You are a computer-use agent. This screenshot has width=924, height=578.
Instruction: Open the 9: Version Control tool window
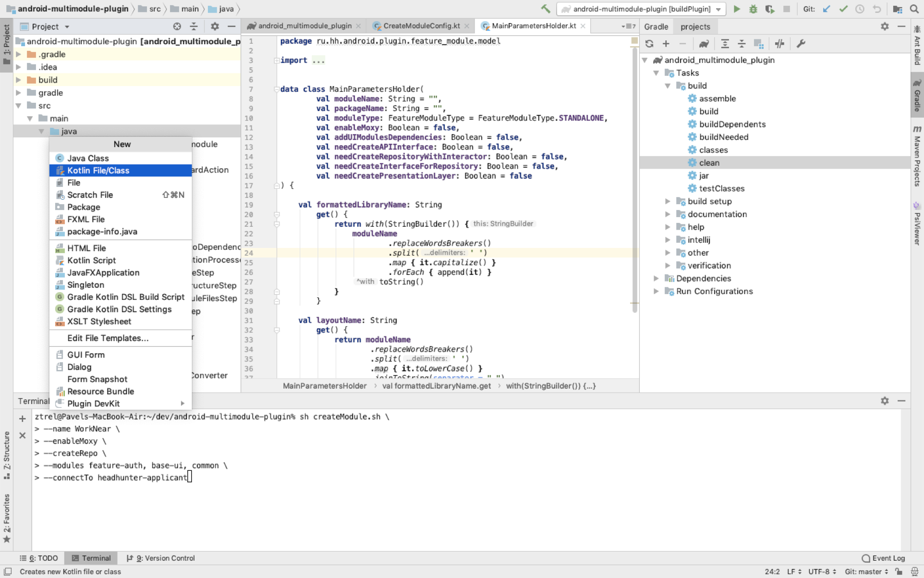pos(160,558)
